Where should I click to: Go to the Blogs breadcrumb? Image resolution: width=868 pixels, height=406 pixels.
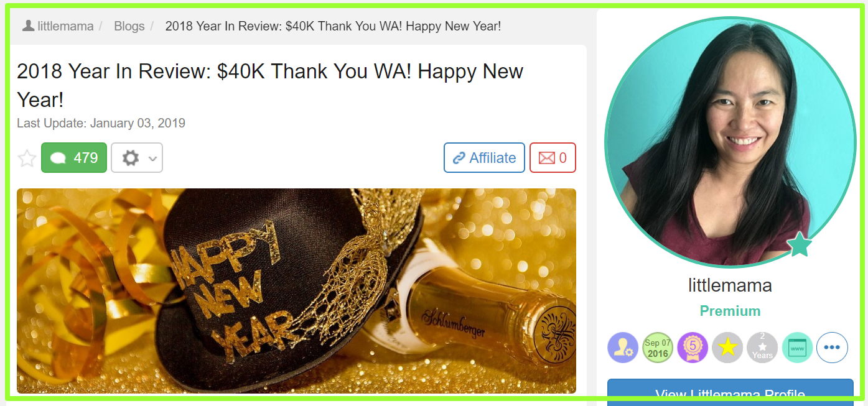[x=129, y=26]
